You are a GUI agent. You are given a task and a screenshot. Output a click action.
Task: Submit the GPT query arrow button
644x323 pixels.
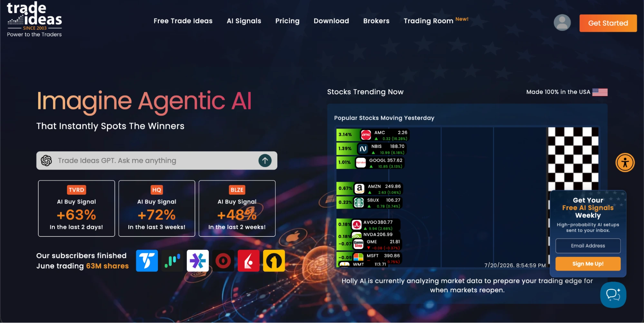pos(265,161)
